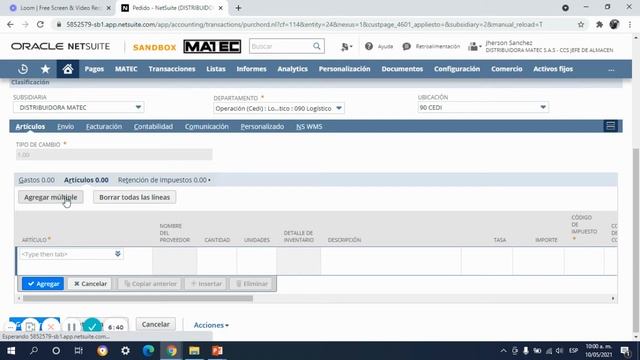Screen dimensions: 640x360
Task: Open the Comercio menu
Action: 507,69
